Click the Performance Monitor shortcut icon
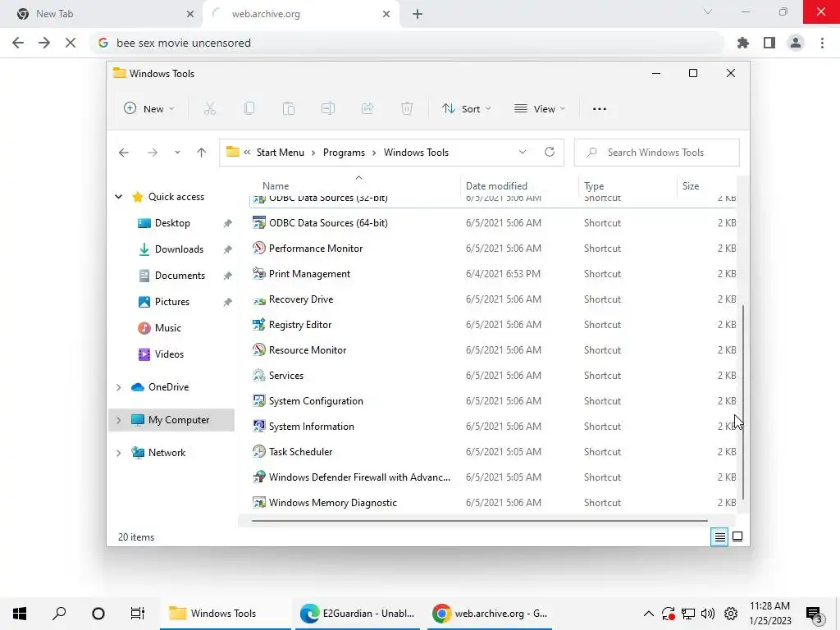 pyautogui.click(x=258, y=248)
